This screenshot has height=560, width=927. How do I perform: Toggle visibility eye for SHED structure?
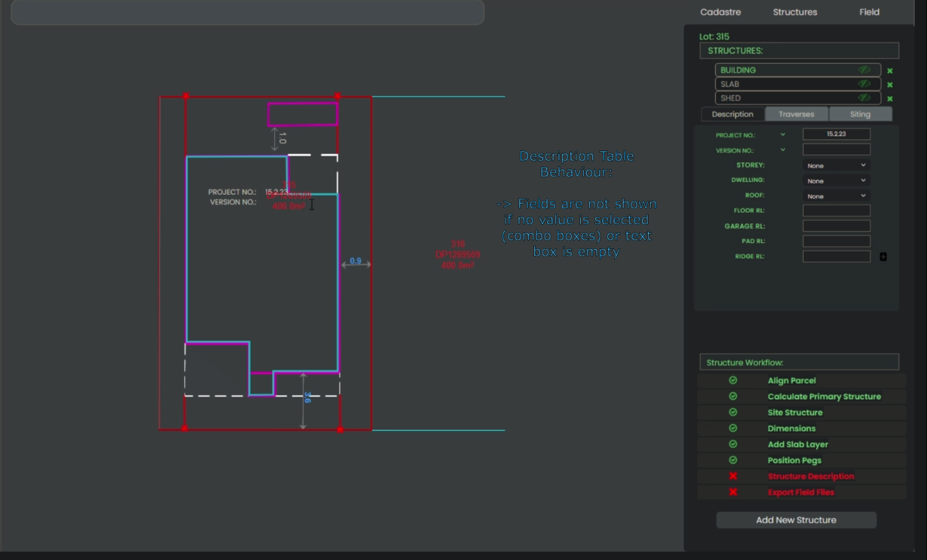click(x=864, y=98)
